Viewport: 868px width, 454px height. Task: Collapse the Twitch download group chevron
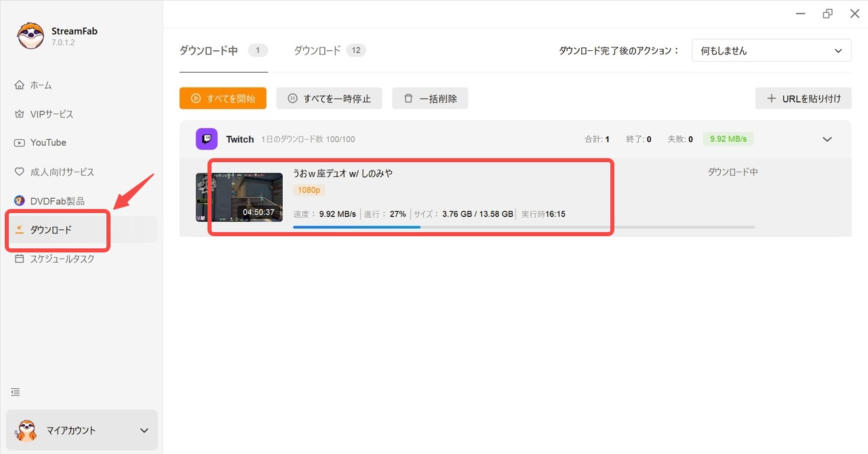coord(827,138)
